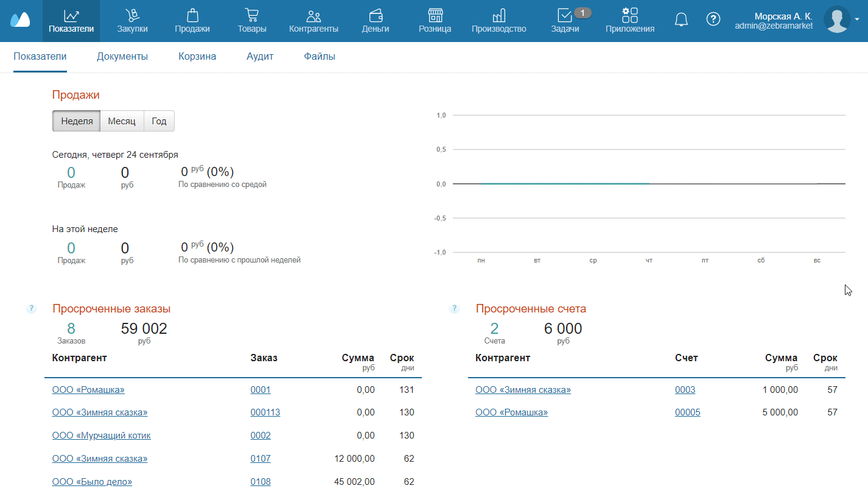Click this week's 0 Продаж count
Screen dimensions: 868x494
click(71, 248)
